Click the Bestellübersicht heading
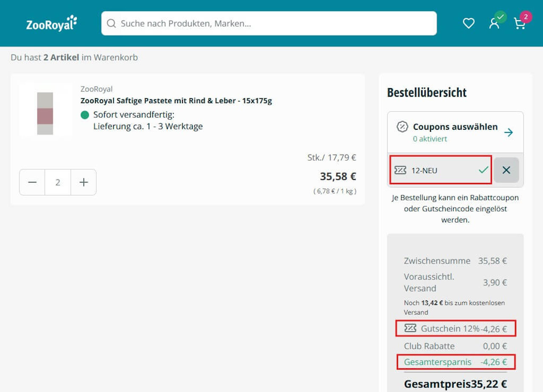Screen dimensions: 543x392 tap(427, 92)
